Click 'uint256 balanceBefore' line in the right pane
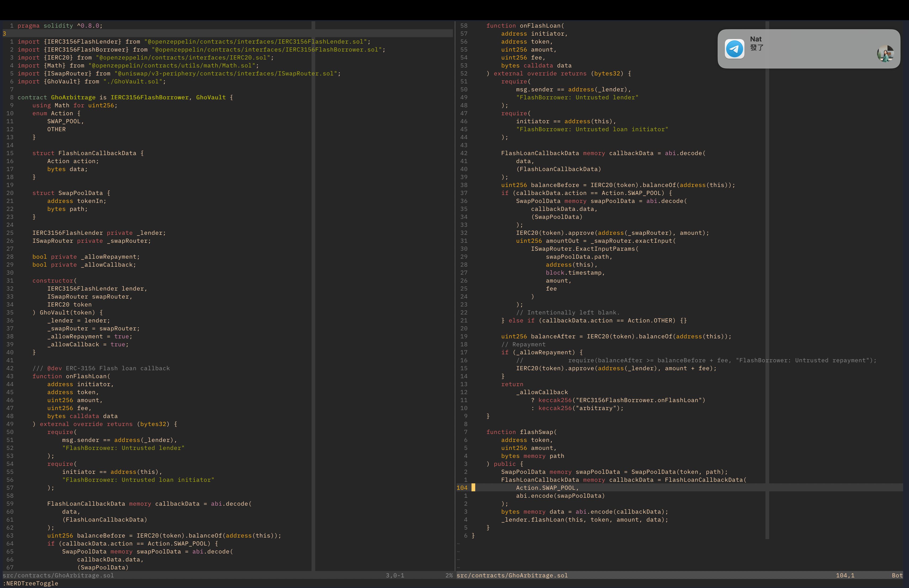This screenshot has height=588, width=909. (618, 185)
